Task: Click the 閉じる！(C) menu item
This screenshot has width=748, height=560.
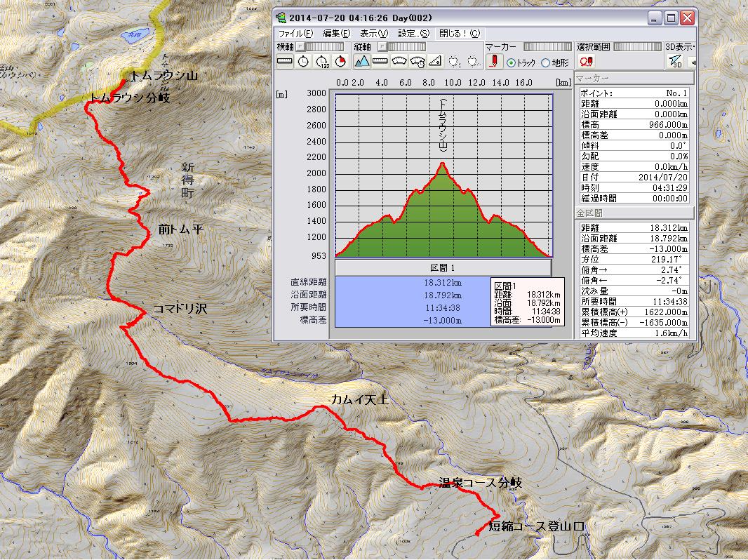Action: (x=460, y=34)
